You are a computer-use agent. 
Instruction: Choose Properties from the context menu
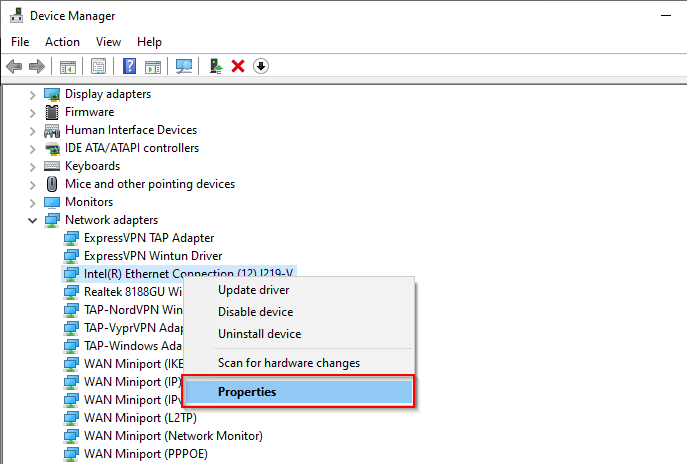[x=247, y=392]
